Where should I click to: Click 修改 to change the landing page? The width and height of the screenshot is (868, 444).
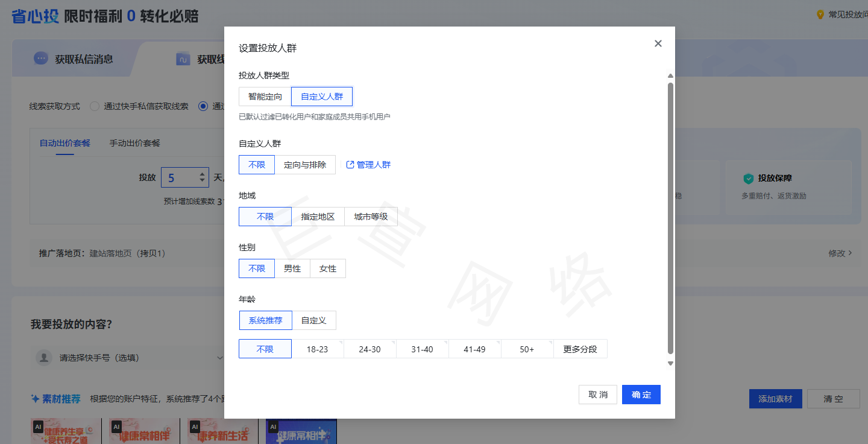pos(838,253)
